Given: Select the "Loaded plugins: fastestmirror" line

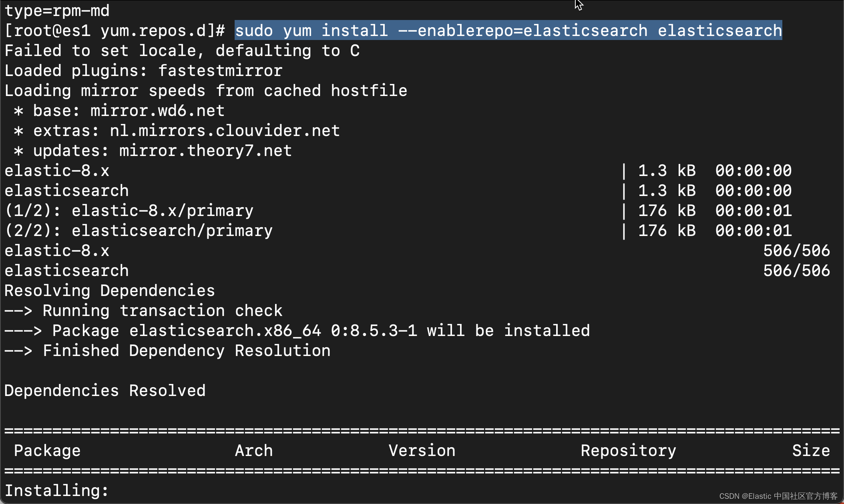Looking at the screenshot, I should point(143,71).
